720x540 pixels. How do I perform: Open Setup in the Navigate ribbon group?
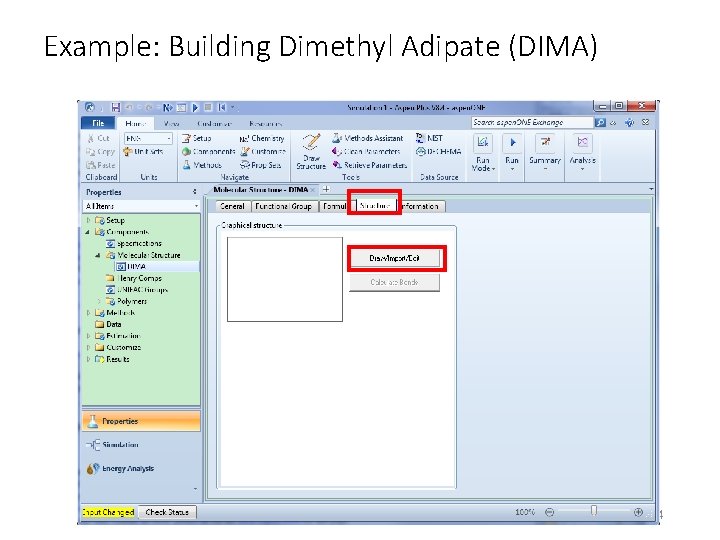[197, 138]
